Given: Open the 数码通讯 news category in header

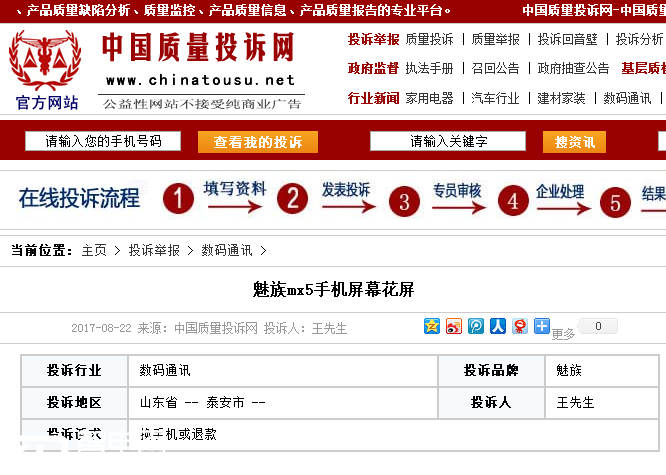Looking at the screenshot, I should [627, 98].
